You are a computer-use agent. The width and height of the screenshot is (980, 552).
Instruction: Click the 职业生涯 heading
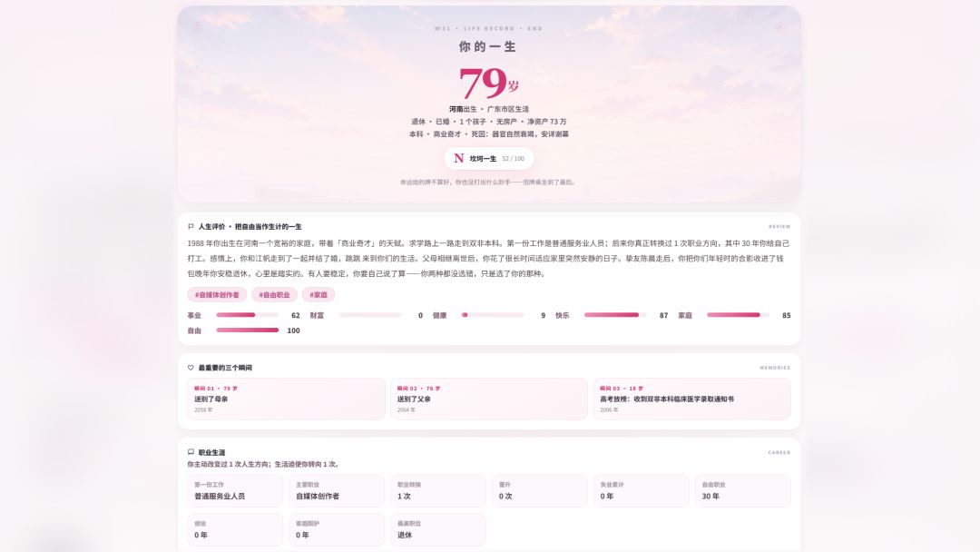click(211, 452)
